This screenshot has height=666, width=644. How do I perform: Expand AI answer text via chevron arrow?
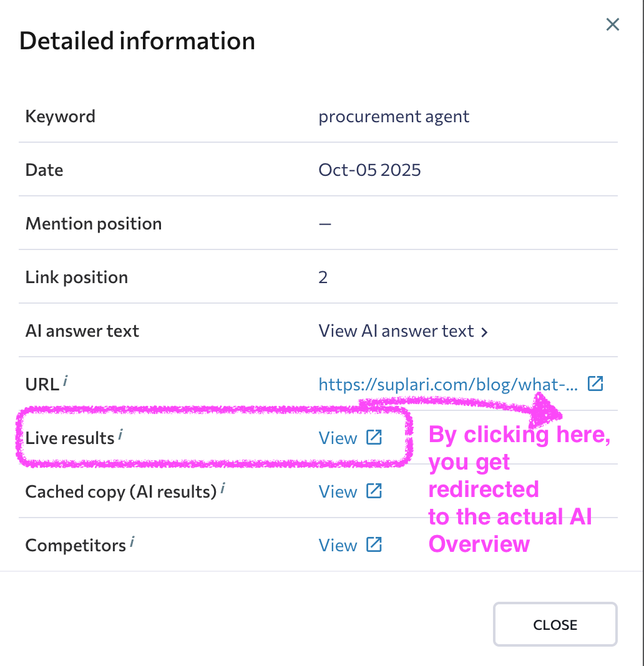[x=485, y=332]
